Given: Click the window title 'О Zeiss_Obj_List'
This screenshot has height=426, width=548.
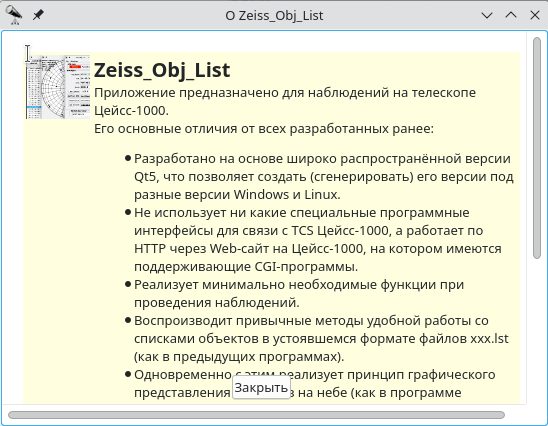Looking at the screenshot, I should (274, 15).
